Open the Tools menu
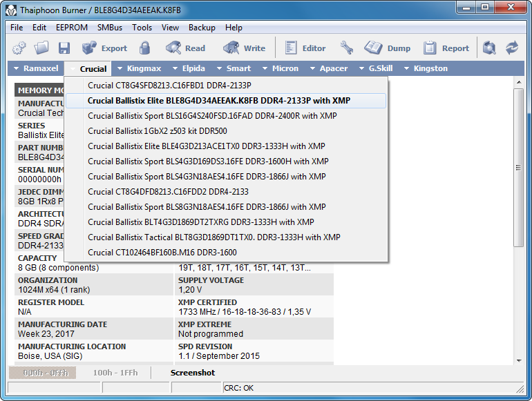This screenshot has width=532, height=401. pos(142,28)
